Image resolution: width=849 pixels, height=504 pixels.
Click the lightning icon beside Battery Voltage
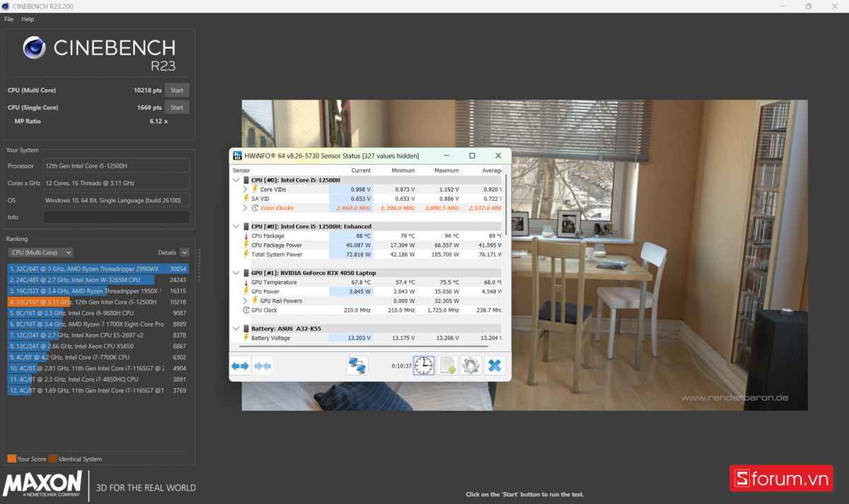coord(246,338)
